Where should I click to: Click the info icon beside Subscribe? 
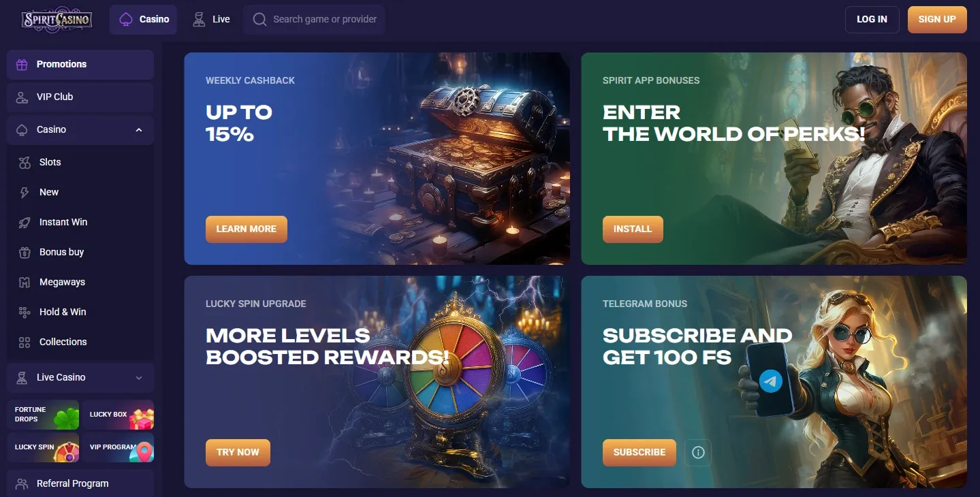(698, 452)
